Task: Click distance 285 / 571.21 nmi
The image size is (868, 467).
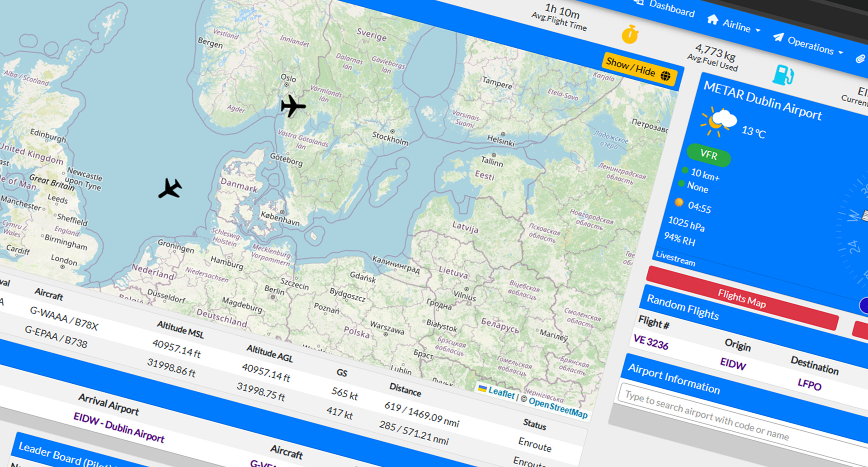Action: coord(414,433)
